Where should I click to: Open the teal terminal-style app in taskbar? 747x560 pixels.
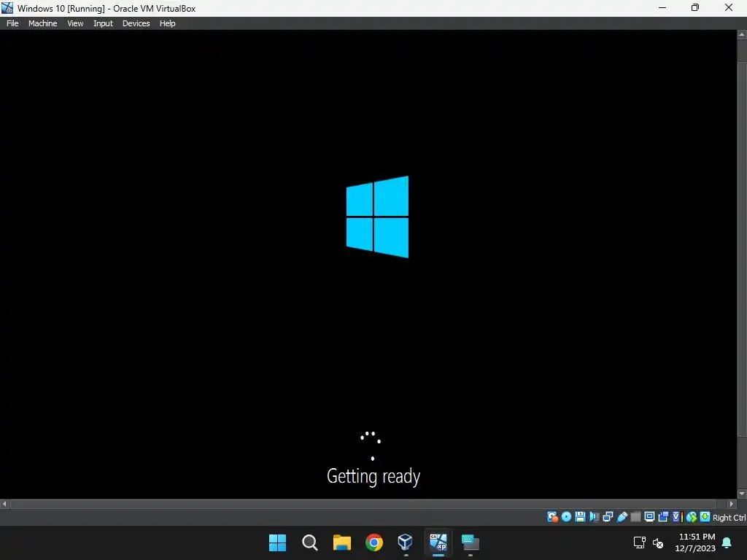point(471,542)
